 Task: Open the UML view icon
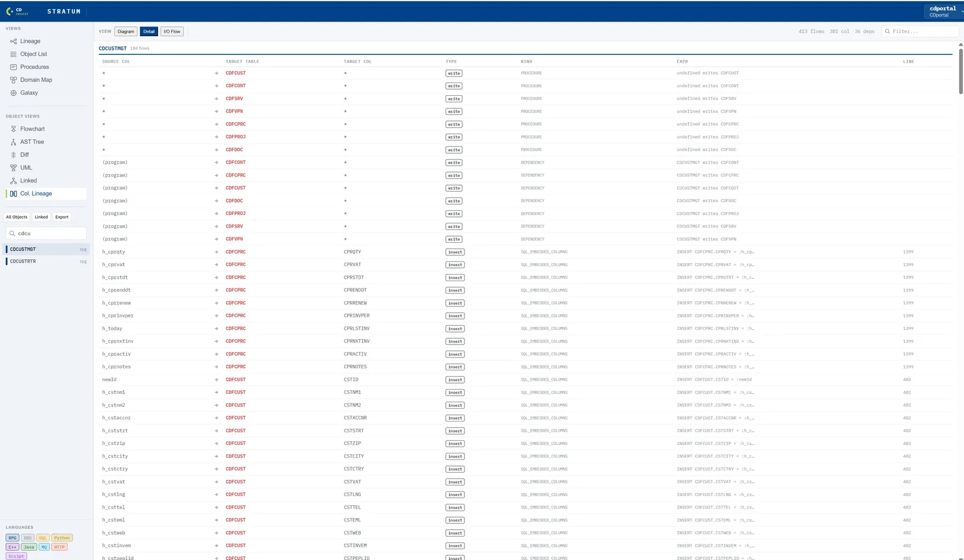coord(13,168)
